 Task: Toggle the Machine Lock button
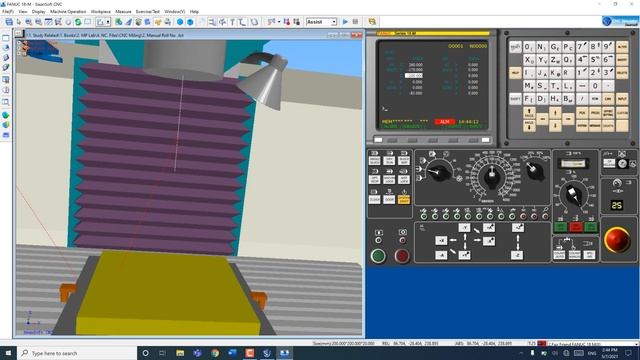pos(389,179)
